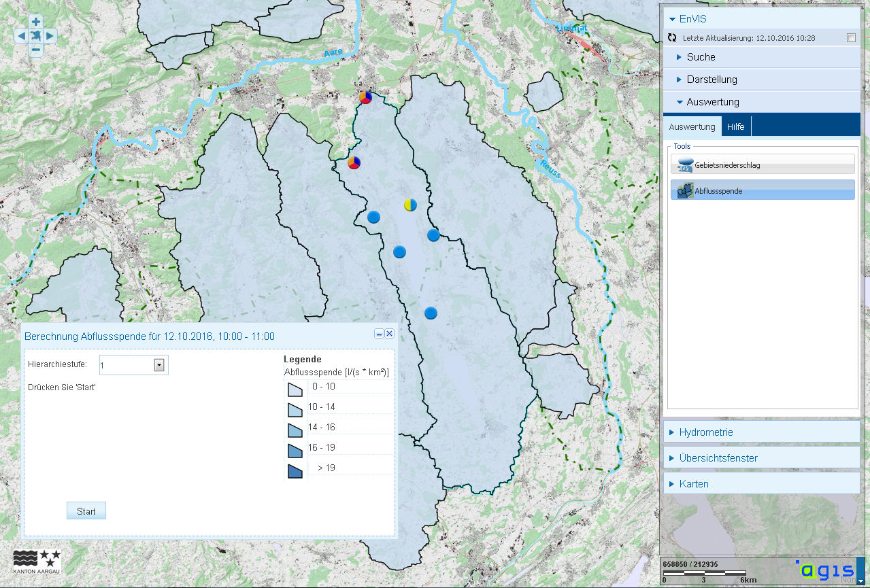Close the Berechnung Abflussspende dialog
870x588 pixels.
[390, 333]
